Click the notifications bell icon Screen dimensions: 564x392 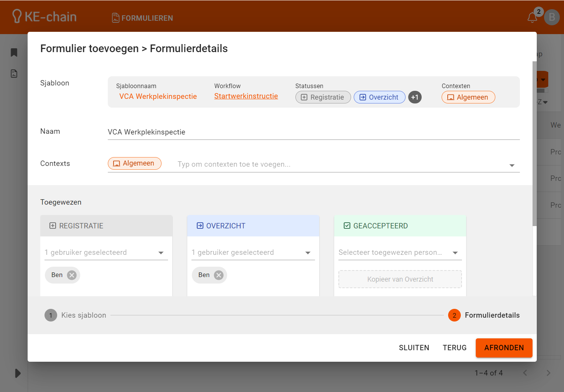pyautogui.click(x=532, y=17)
